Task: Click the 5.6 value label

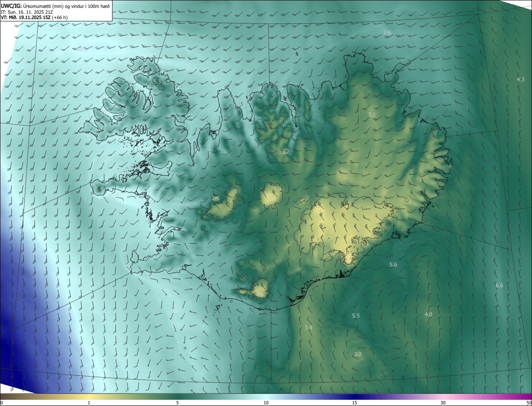Action: 393,264
